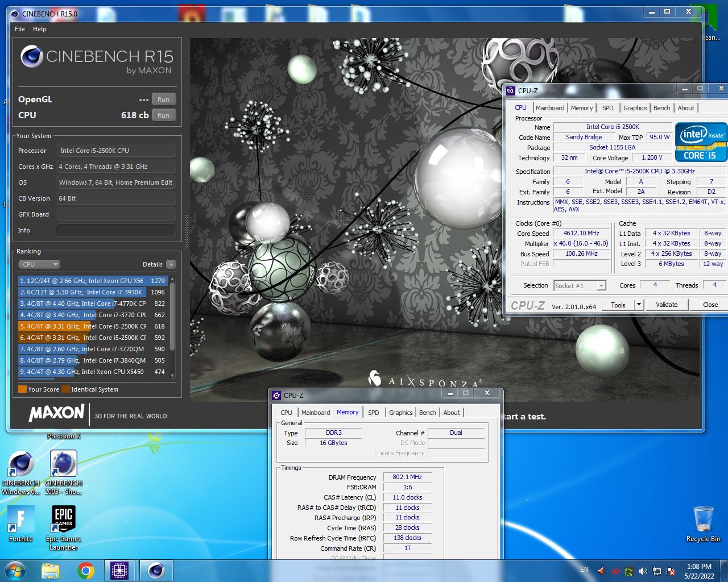Open the CINEBENCH 2003 desktop shortcut
728x582 pixels.
click(64, 473)
